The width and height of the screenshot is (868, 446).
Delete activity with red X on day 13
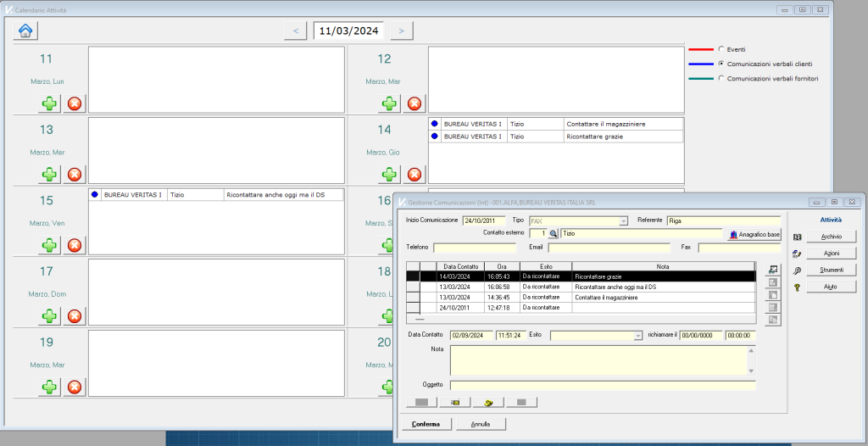pyautogui.click(x=75, y=175)
